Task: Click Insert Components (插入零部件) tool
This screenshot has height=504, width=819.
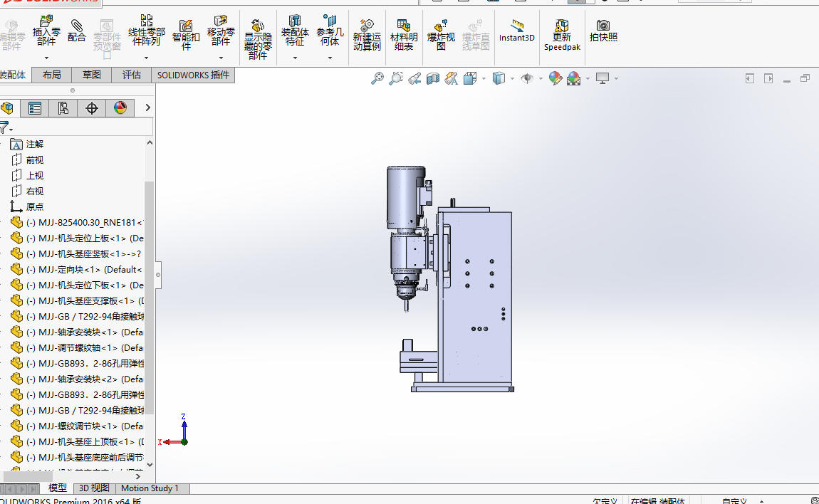Action: (x=46, y=31)
